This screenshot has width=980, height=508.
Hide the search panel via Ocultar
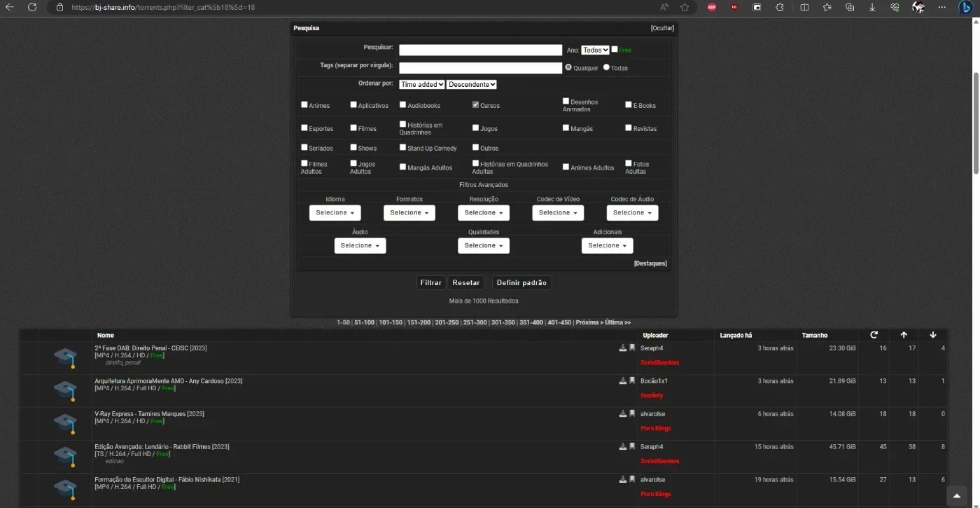coord(662,28)
